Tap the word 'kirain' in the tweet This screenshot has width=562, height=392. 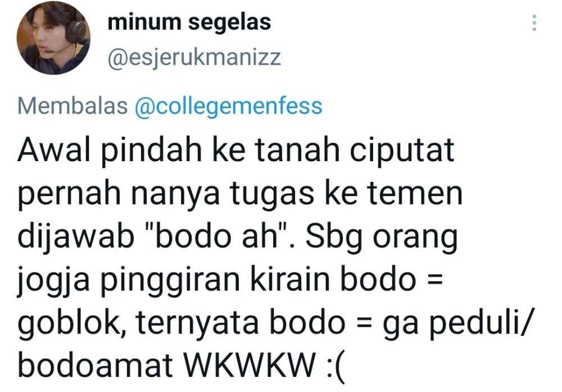pyautogui.click(x=290, y=280)
